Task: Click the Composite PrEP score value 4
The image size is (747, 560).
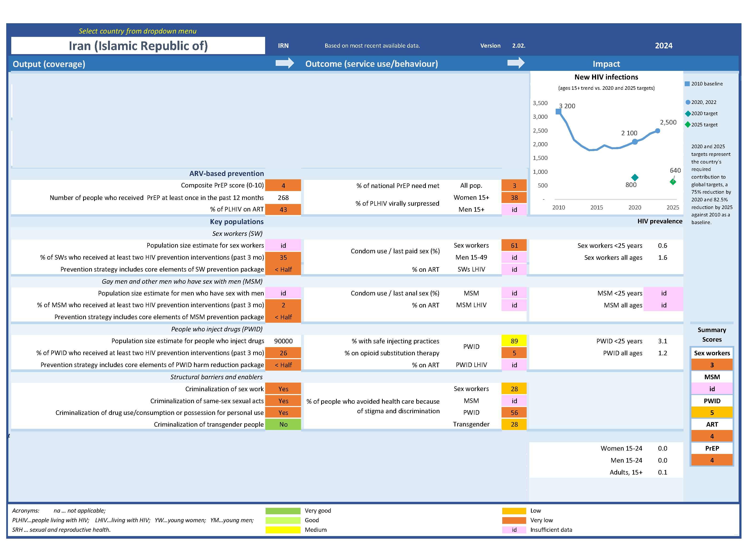Action: (x=283, y=185)
